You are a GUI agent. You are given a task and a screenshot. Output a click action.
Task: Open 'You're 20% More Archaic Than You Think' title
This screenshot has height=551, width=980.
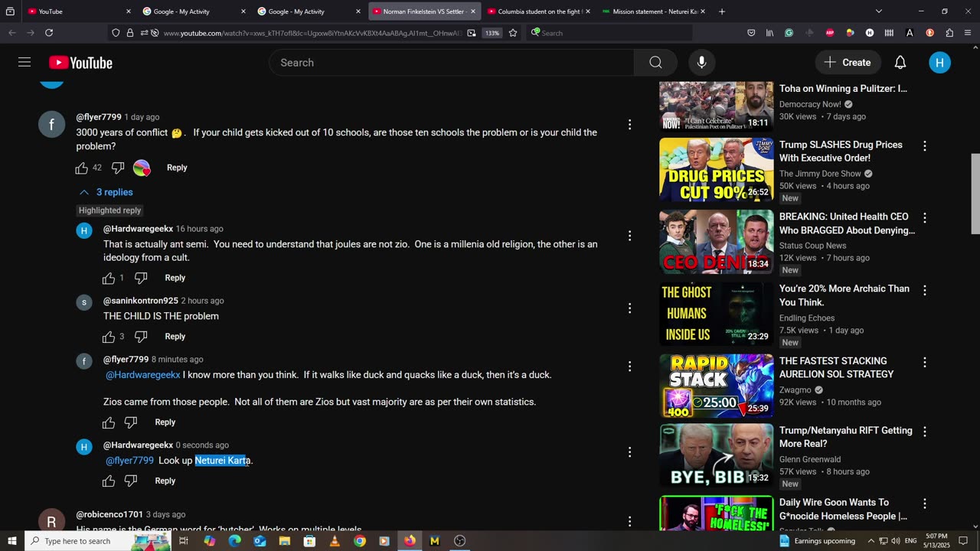point(844,295)
